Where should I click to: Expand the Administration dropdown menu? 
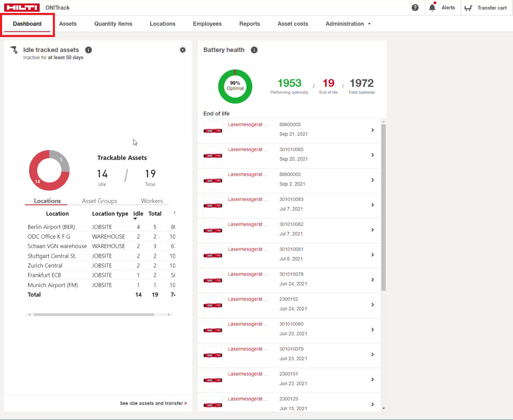pyautogui.click(x=348, y=24)
